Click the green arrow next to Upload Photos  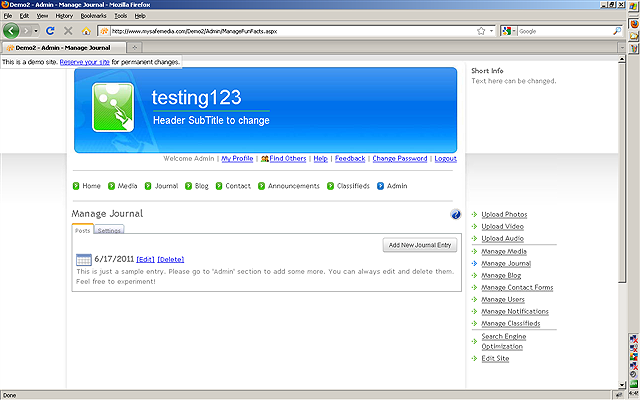click(474, 215)
